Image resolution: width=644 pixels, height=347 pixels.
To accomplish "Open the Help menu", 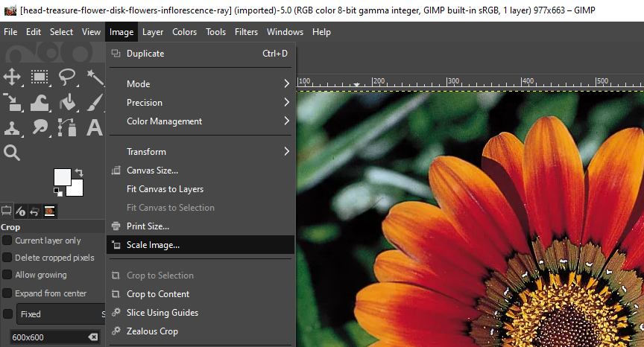I will [321, 32].
